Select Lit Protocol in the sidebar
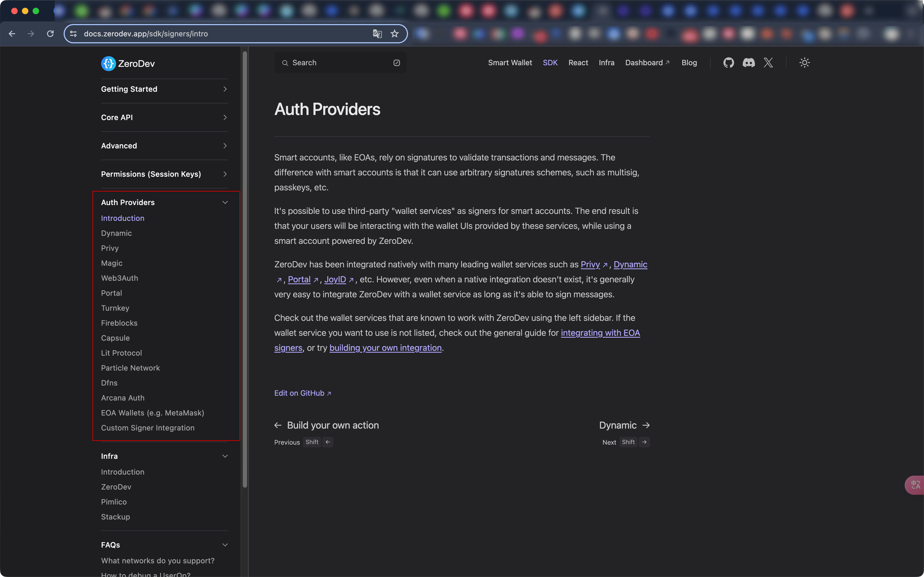This screenshot has height=577, width=924. pyautogui.click(x=121, y=353)
